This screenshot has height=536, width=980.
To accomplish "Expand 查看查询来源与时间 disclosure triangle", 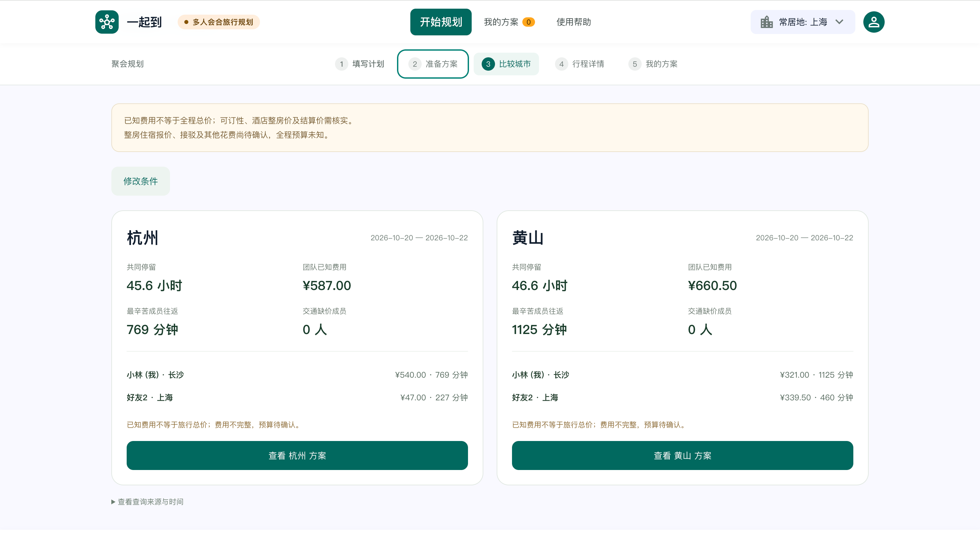I will (x=113, y=502).
